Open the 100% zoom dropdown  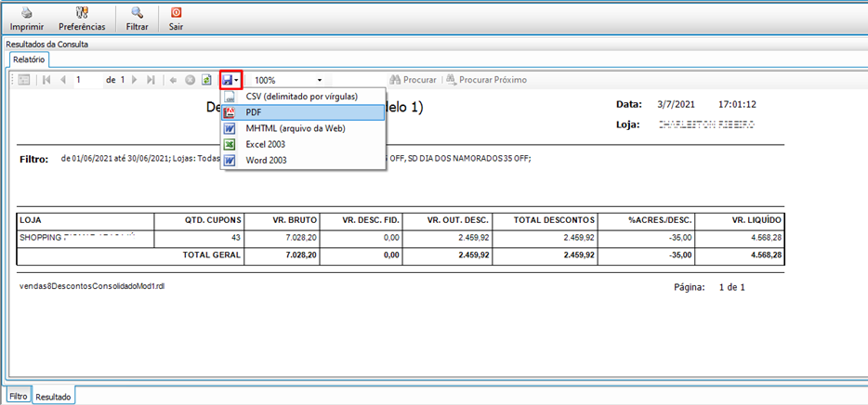click(320, 80)
